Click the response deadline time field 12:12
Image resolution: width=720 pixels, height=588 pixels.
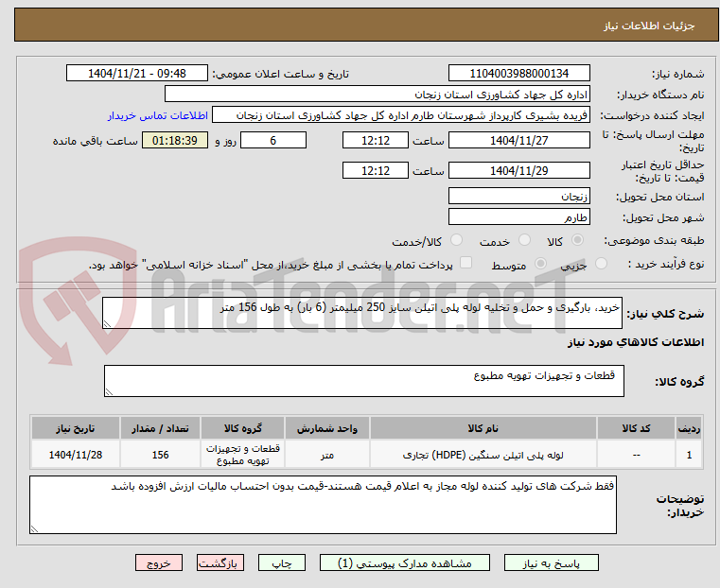click(376, 140)
